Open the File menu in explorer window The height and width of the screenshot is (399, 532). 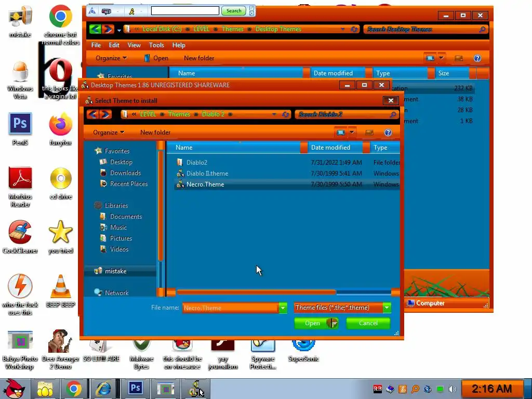[96, 45]
